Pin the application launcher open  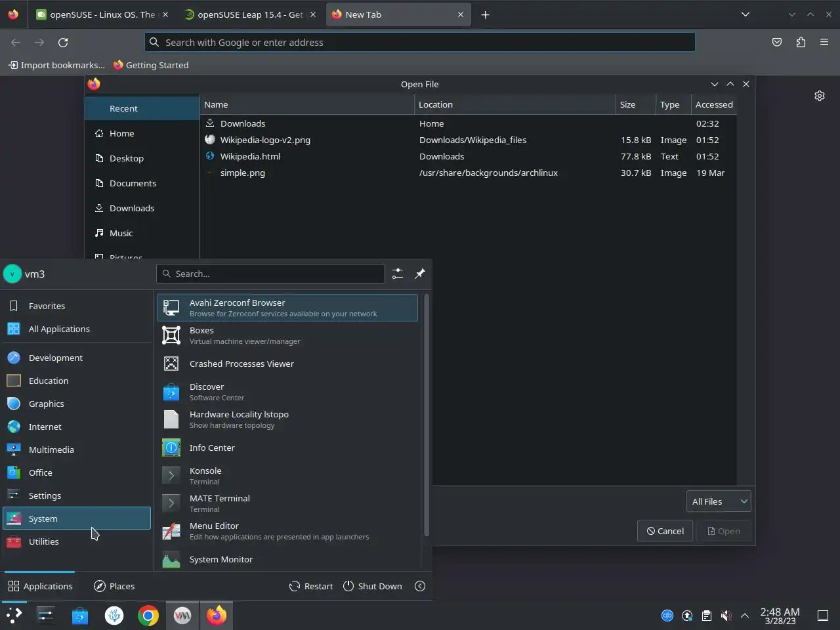click(x=420, y=274)
